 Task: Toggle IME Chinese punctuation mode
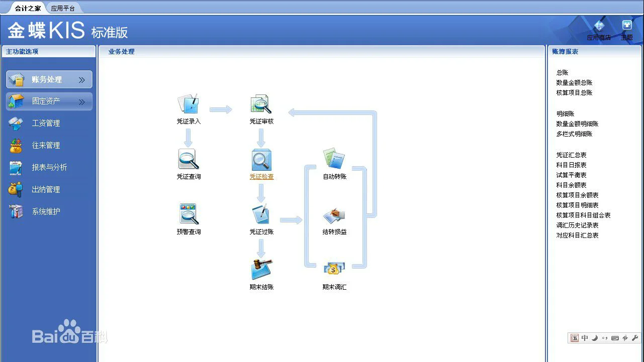(x=605, y=338)
